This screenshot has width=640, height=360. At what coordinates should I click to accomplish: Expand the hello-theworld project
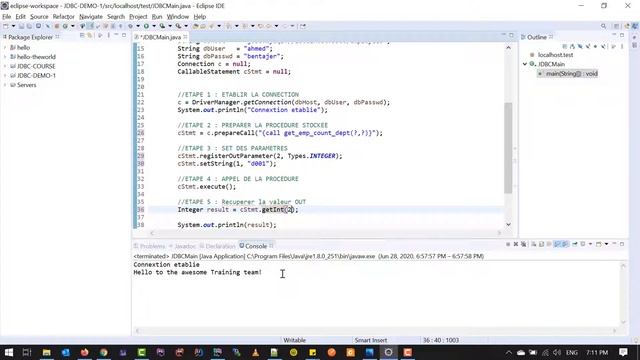click(5, 57)
